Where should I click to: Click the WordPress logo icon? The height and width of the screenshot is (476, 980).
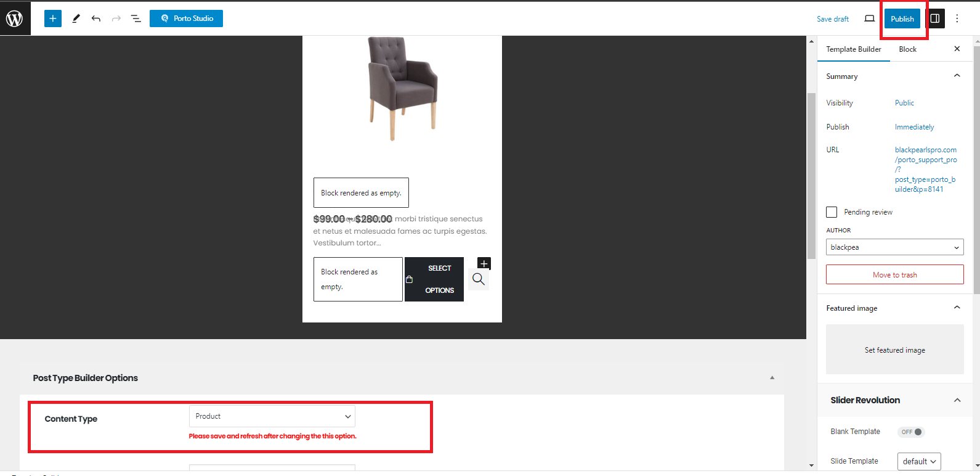[15, 18]
